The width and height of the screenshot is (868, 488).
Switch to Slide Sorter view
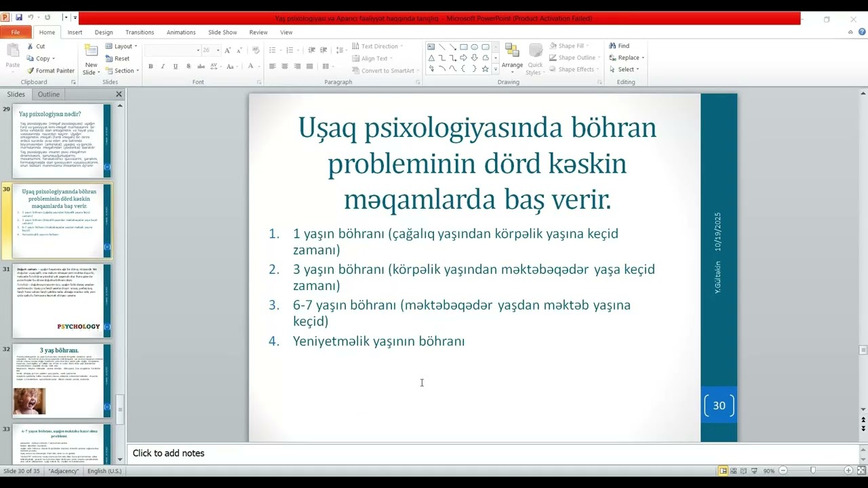coord(734,470)
